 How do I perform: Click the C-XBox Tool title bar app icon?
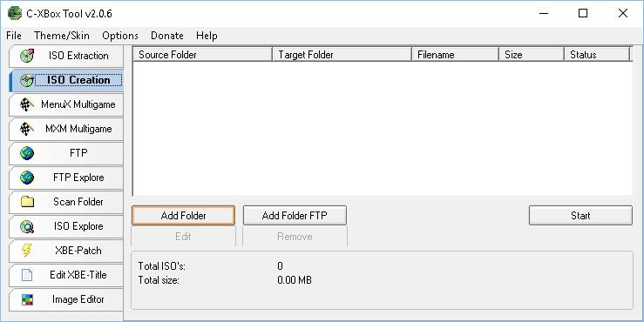coord(15,13)
